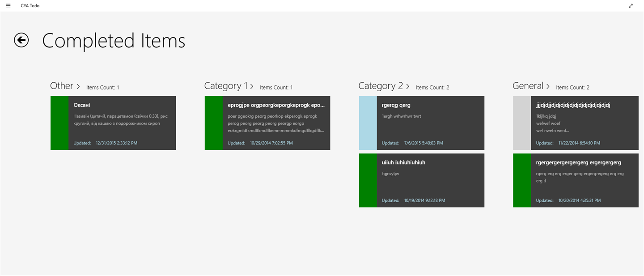Click the green swatch on Оксані item
Image resolution: width=644 pixels, height=276 pixels.
coord(59,123)
